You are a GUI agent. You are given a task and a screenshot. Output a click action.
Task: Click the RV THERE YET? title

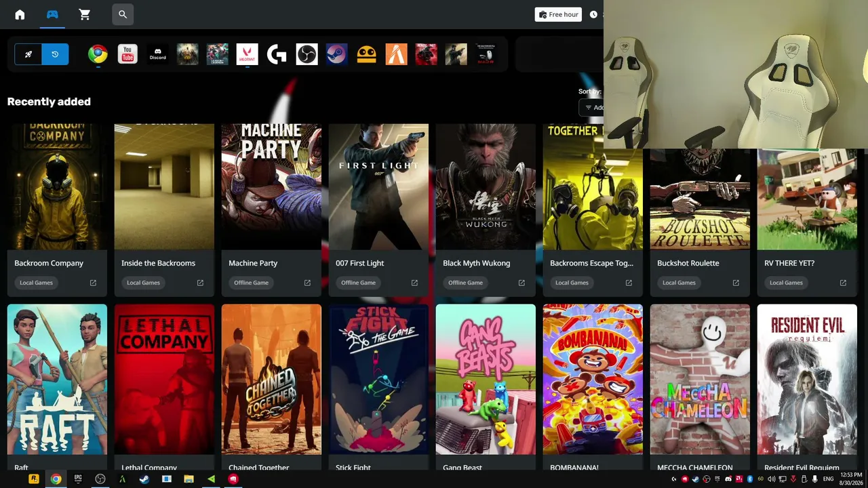coord(790,263)
